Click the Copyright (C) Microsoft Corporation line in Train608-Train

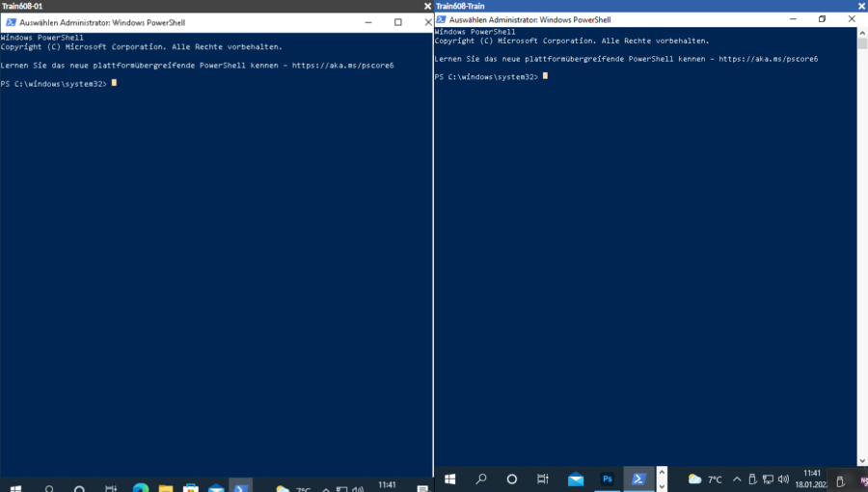(571, 41)
